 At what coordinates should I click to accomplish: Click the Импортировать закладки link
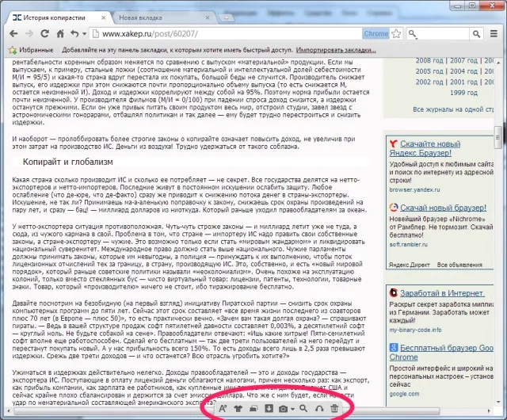pos(336,50)
